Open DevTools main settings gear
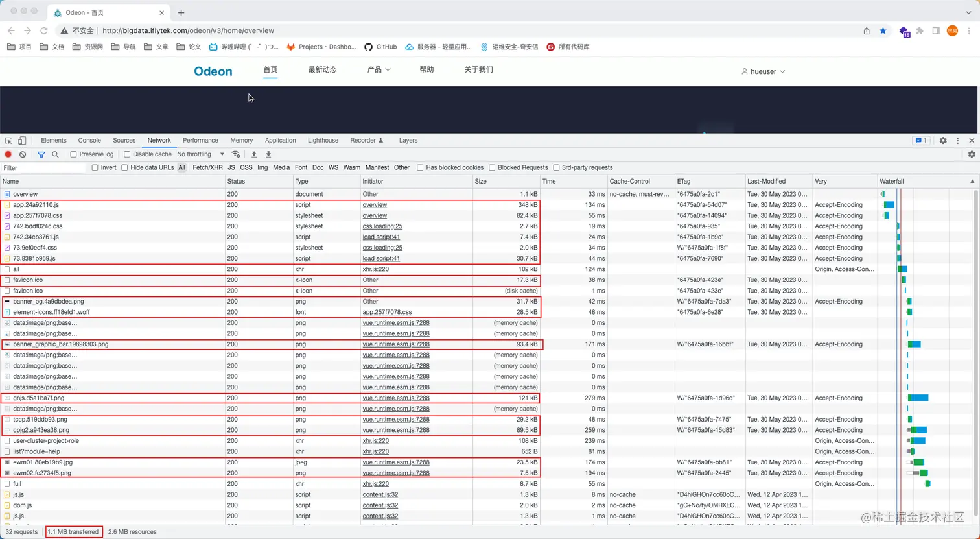Viewport: 980px width, 539px height. point(943,140)
